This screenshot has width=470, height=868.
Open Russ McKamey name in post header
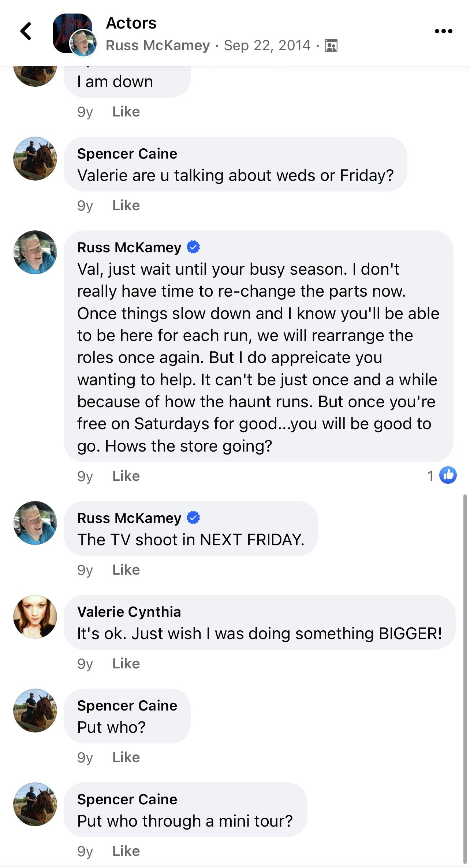pyautogui.click(x=158, y=45)
